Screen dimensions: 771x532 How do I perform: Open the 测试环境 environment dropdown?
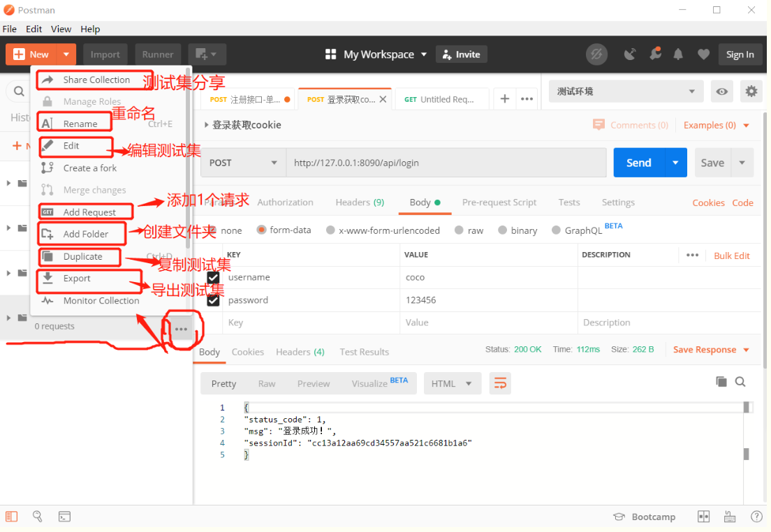click(x=626, y=91)
